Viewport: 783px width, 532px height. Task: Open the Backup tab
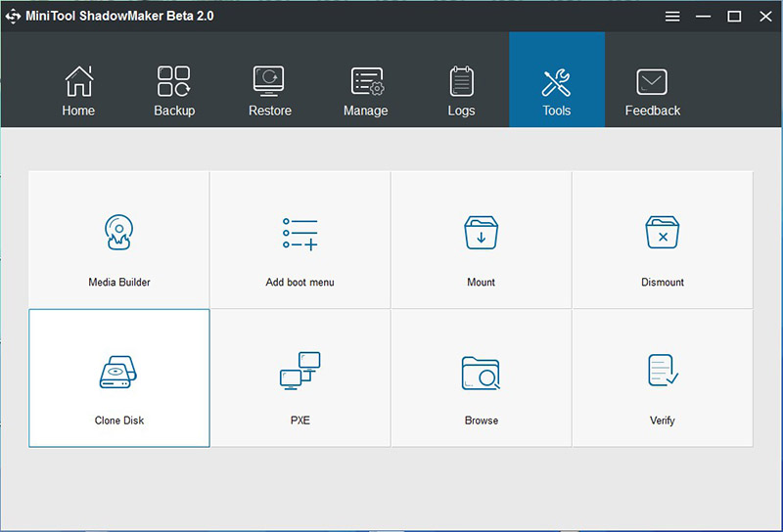(174, 91)
